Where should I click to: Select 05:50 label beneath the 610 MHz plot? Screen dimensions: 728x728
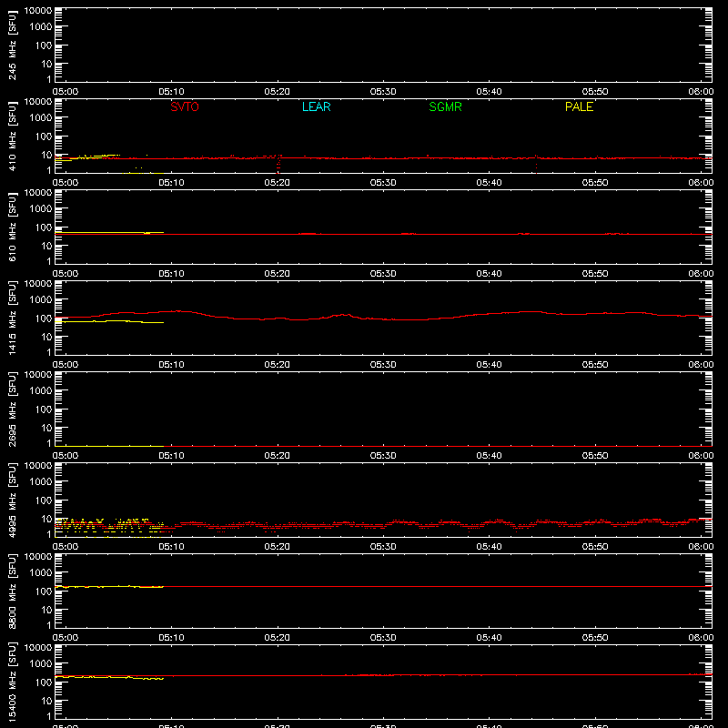(595, 274)
